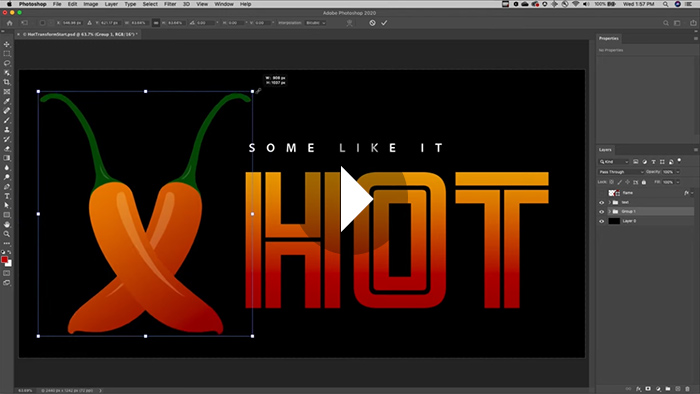Open the Kind layer filter dropdown
The width and height of the screenshot is (700, 394).
pos(613,162)
